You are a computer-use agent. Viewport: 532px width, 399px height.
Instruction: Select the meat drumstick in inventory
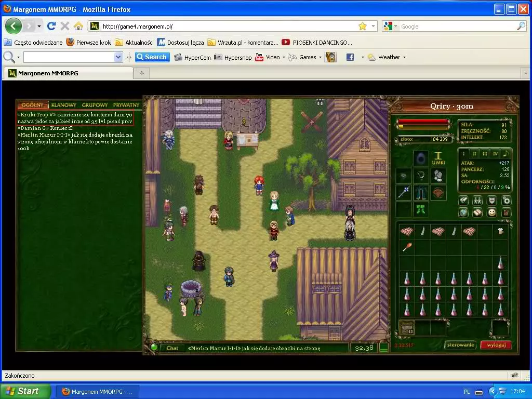point(407,247)
